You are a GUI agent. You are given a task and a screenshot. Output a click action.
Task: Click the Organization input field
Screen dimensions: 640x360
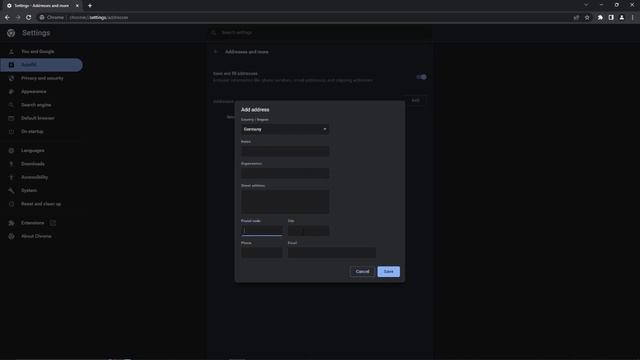click(285, 173)
